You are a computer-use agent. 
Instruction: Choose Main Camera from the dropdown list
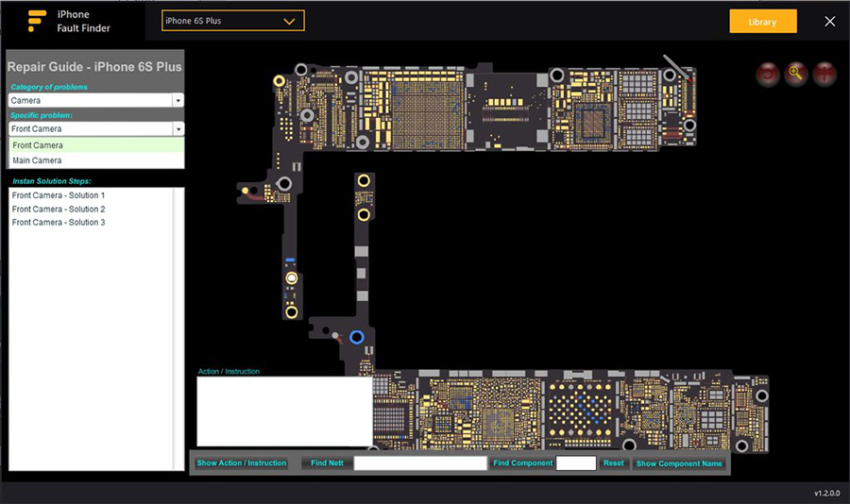pos(96,160)
